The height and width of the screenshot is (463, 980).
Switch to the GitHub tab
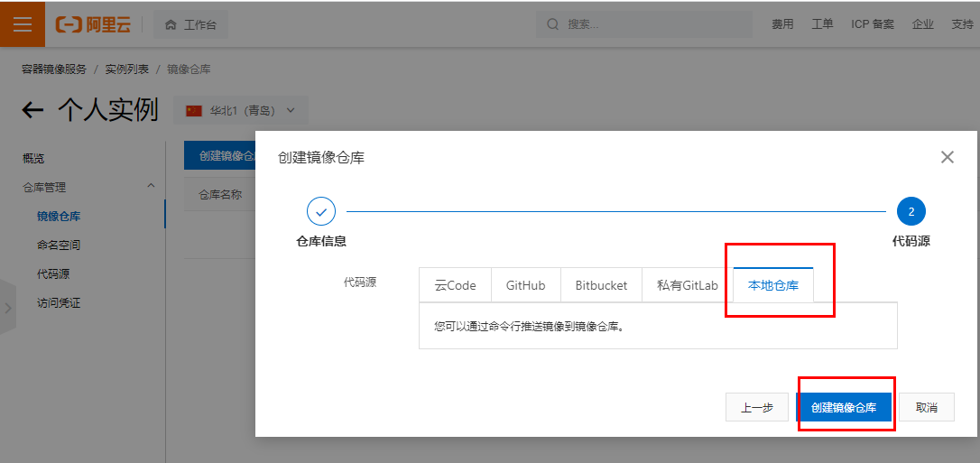(x=525, y=285)
